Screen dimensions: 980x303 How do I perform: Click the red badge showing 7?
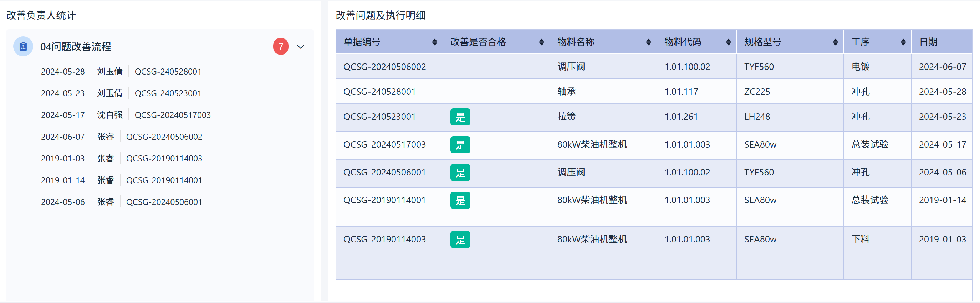coord(280,46)
